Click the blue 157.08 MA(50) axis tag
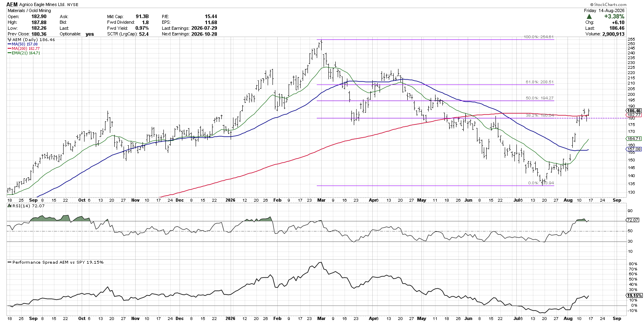The image size is (644, 322). pyautogui.click(x=634, y=149)
